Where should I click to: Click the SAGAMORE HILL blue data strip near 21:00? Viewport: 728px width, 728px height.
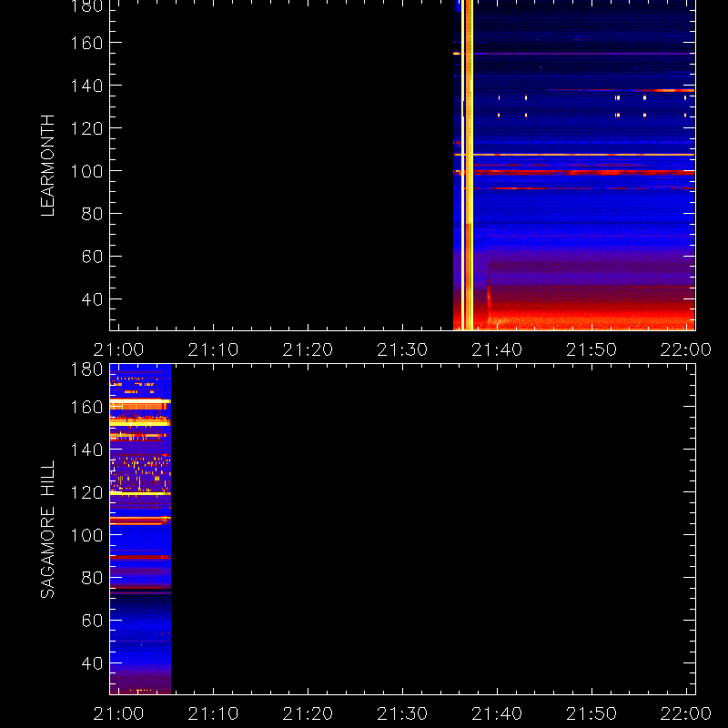[x=140, y=530]
